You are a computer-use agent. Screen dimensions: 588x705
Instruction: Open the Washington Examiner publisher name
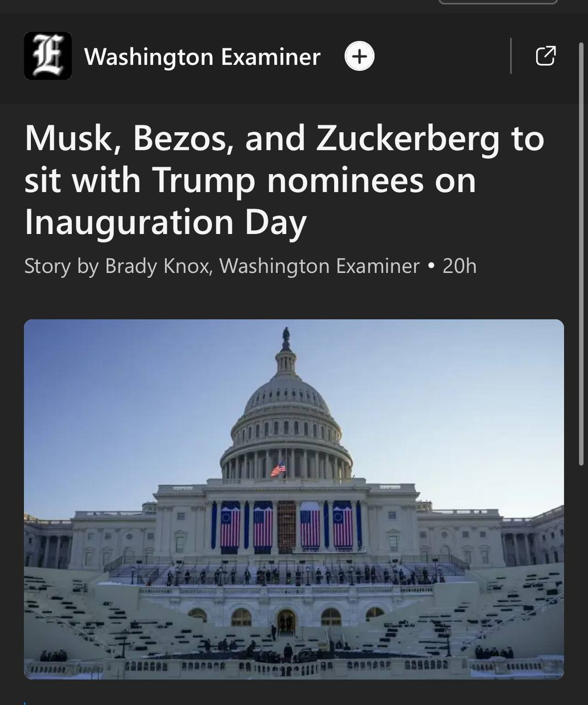pos(202,57)
